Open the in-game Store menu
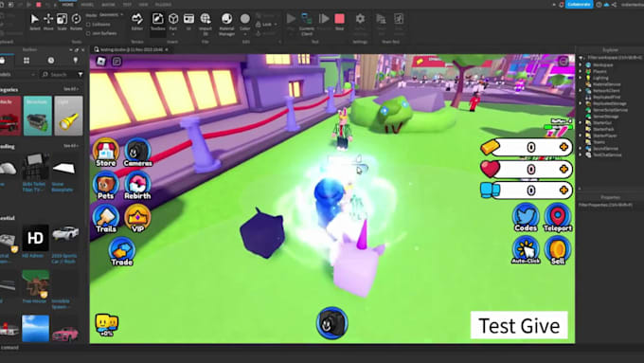Viewport: 644px width, 363px height. 105,152
